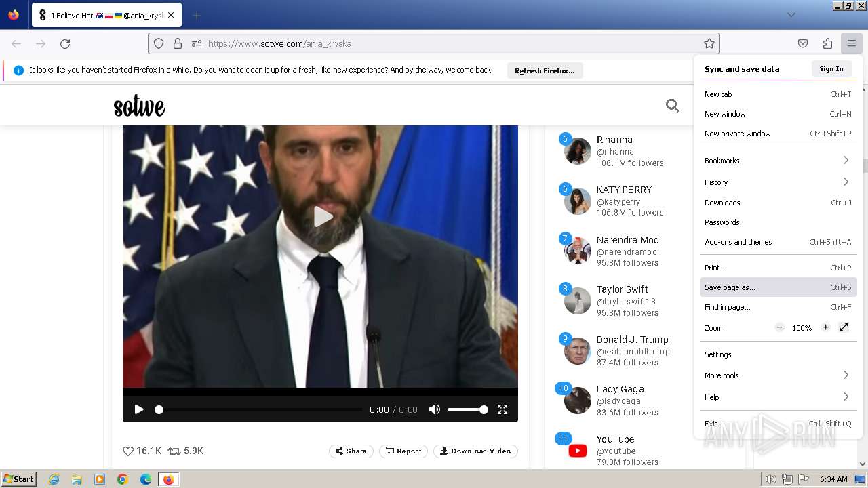Open Downloads from menu
This screenshot has width=868, height=488.
click(778, 203)
